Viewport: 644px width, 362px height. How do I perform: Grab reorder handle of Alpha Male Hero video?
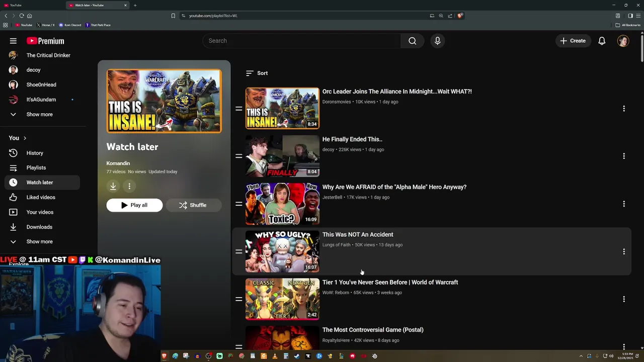coord(239,204)
